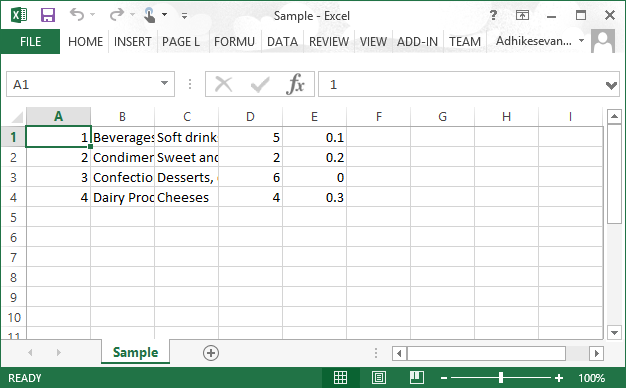Open Touch/Mouse mode dropdown arrow
The height and width of the screenshot is (388, 626).
[164, 15]
